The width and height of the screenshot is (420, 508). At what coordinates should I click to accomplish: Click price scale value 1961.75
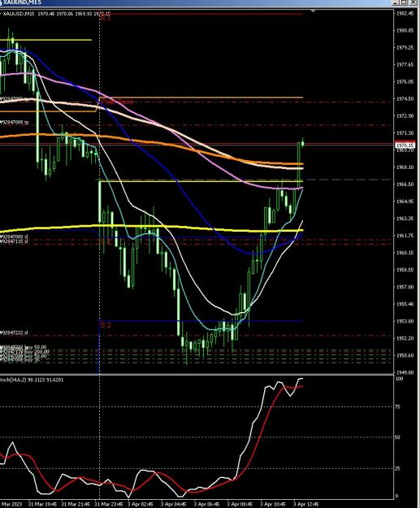coord(405,236)
